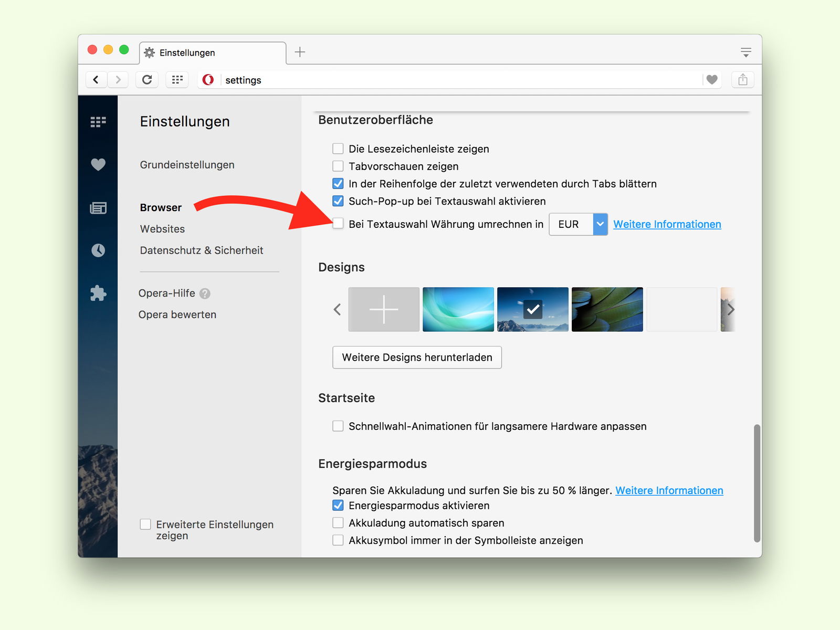Select the plain white design thumbnail
This screenshot has height=630, width=840.
coord(681,309)
